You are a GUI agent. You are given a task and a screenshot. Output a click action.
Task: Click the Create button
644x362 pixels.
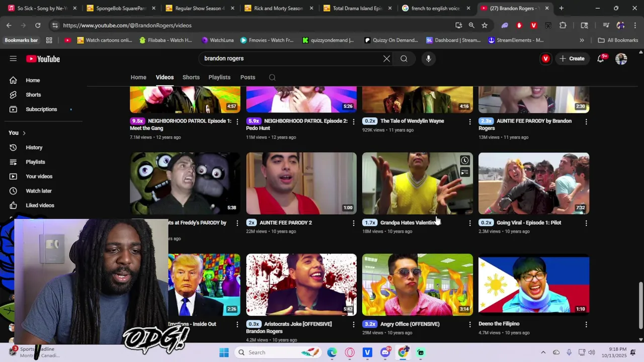[x=572, y=59]
